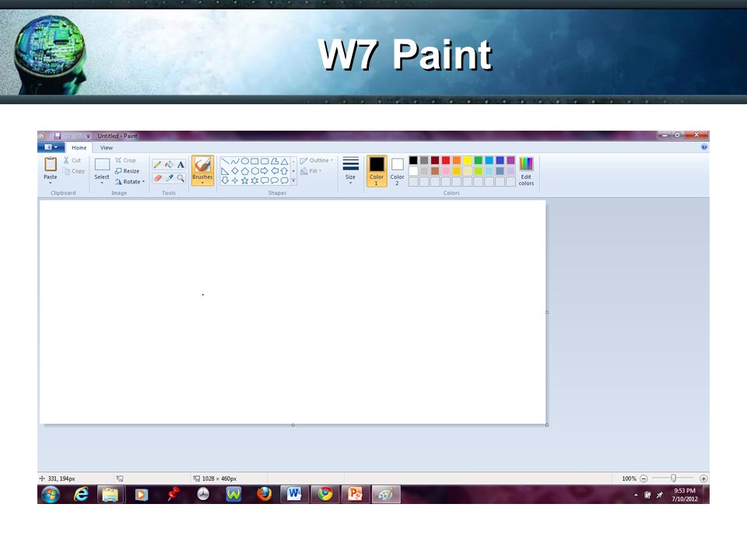The width and height of the screenshot is (747, 560).
Task: Pick the red color swatch
Action: (446, 160)
